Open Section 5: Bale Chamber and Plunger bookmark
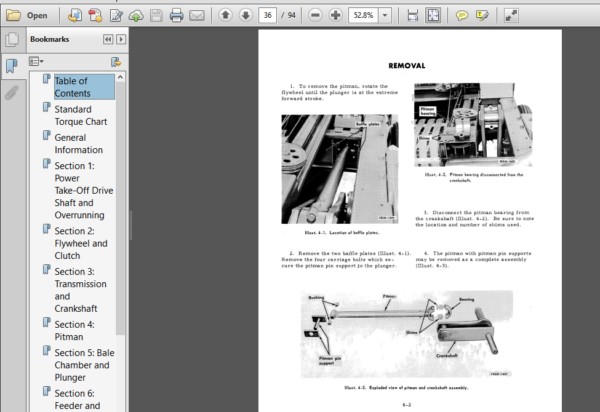Image resolution: width=600 pixels, height=412 pixels. click(x=84, y=365)
